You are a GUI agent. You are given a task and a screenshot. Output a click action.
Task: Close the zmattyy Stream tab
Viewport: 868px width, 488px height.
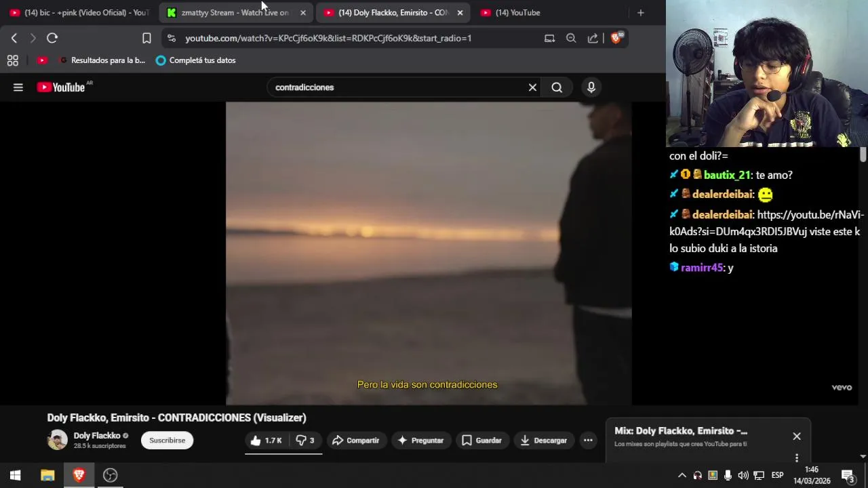pyautogui.click(x=303, y=12)
